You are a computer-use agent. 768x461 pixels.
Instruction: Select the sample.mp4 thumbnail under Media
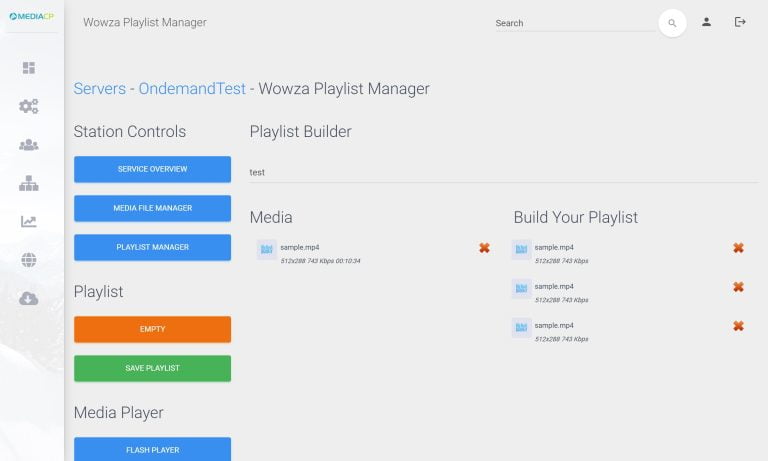[267, 249]
